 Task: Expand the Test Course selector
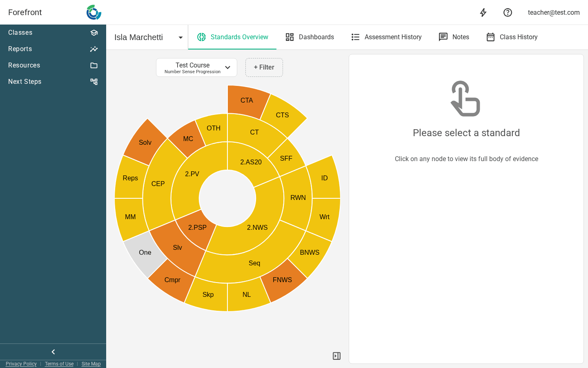click(196, 67)
